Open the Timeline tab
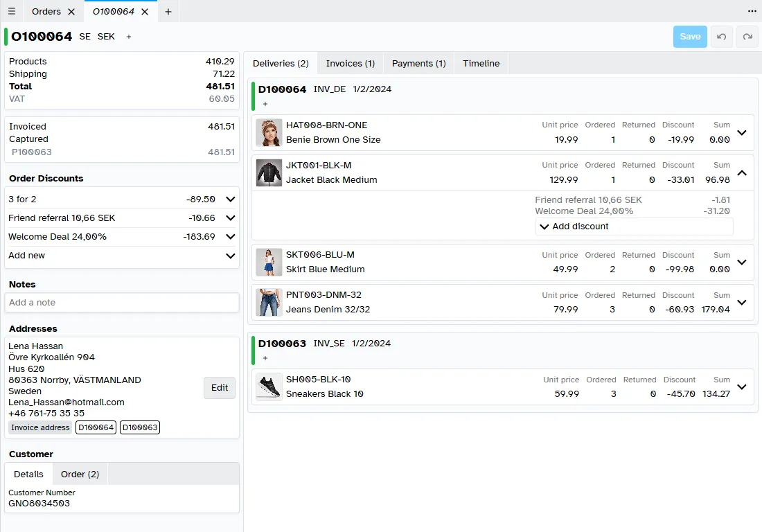The height and width of the screenshot is (532, 762). coord(481,64)
